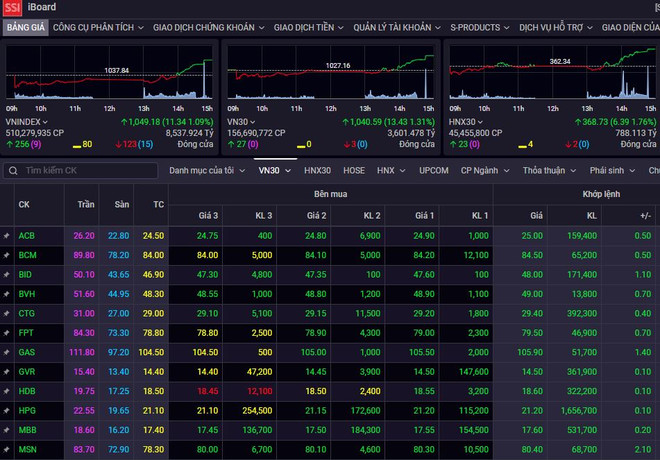660x460 pixels.
Task: Click the HDB ticker symbol
Action: pyautogui.click(x=28, y=391)
